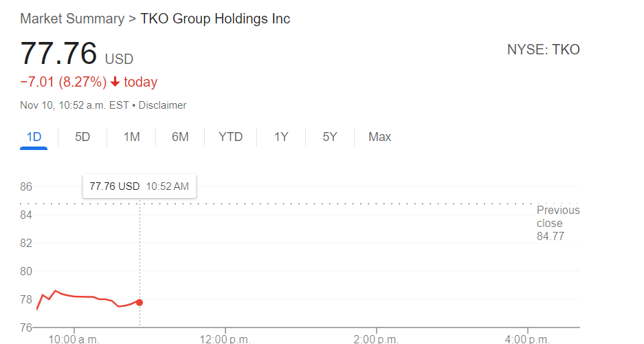This screenshot has height=344, width=644.
Task: Show the 6M price chart
Action: click(x=180, y=137)
